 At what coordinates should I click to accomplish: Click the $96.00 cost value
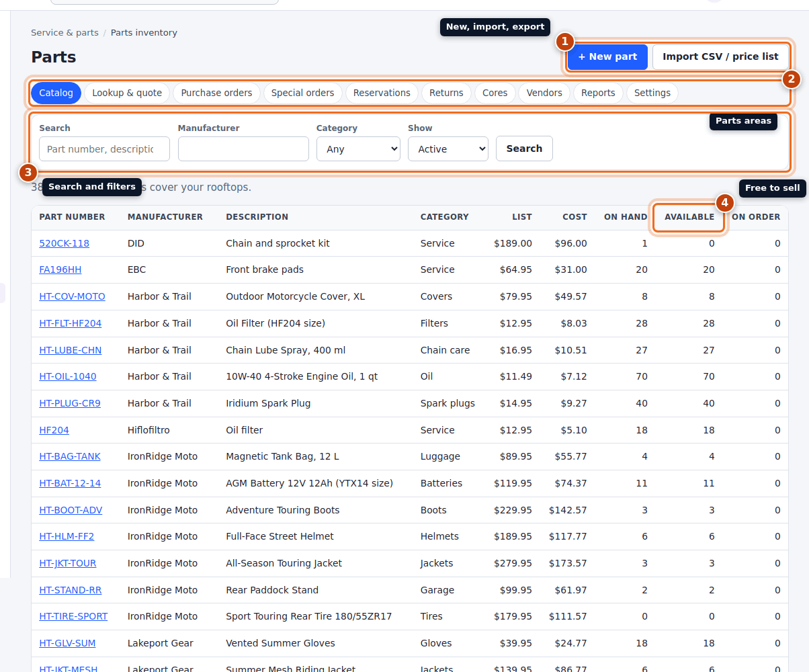pyautogui.click(x=570, y=243)
